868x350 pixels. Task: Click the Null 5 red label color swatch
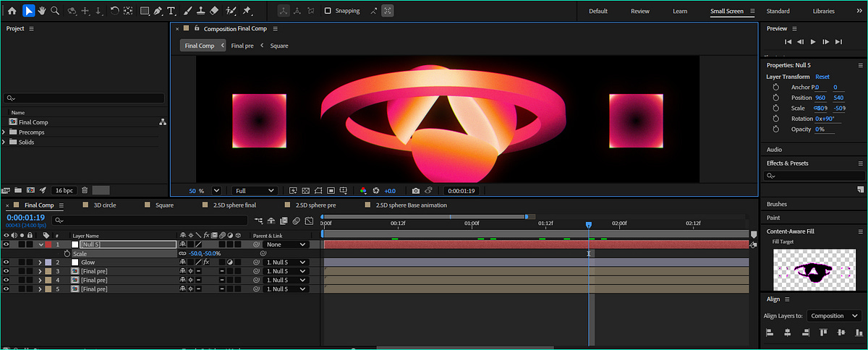(48, 245)
